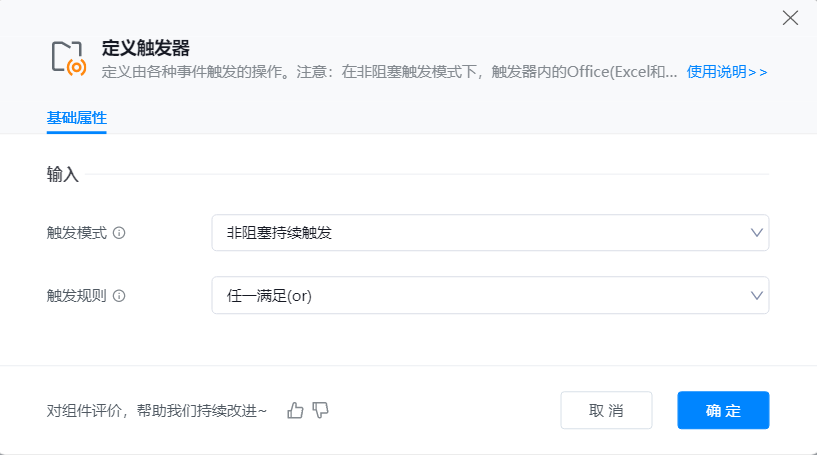The image size is (817, 455).
Task: Close the 定义触发器 dialog with X
Action: coord(790,18)
